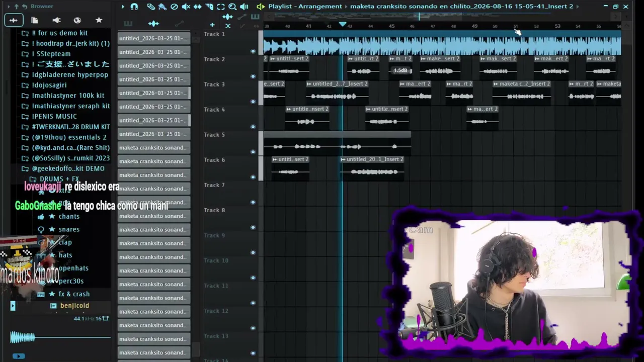Viewport: 644px width, 362px height.
Task: Collapse the '@geekedoffo..kit DEMO' folder
Action: 63,168
